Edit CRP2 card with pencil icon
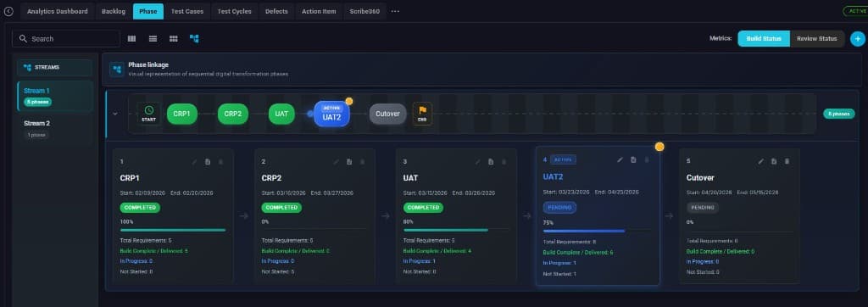 coord(336,162)
